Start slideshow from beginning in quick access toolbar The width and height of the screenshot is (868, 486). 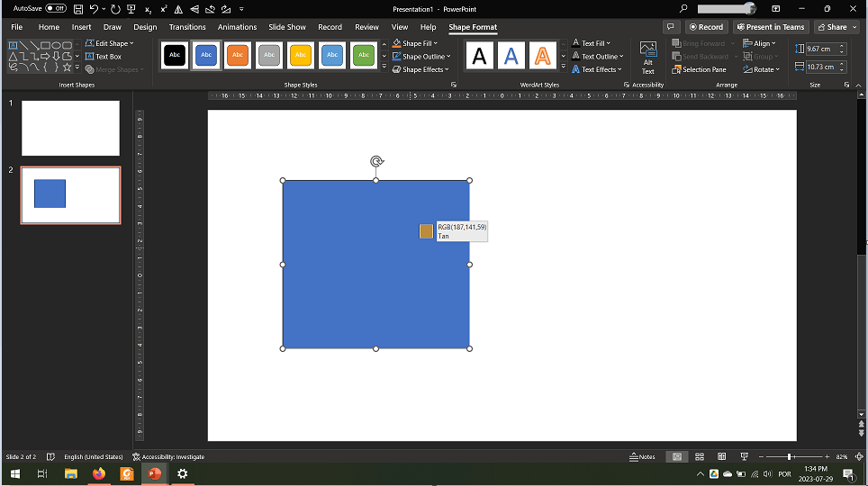(x=131, y=9)
